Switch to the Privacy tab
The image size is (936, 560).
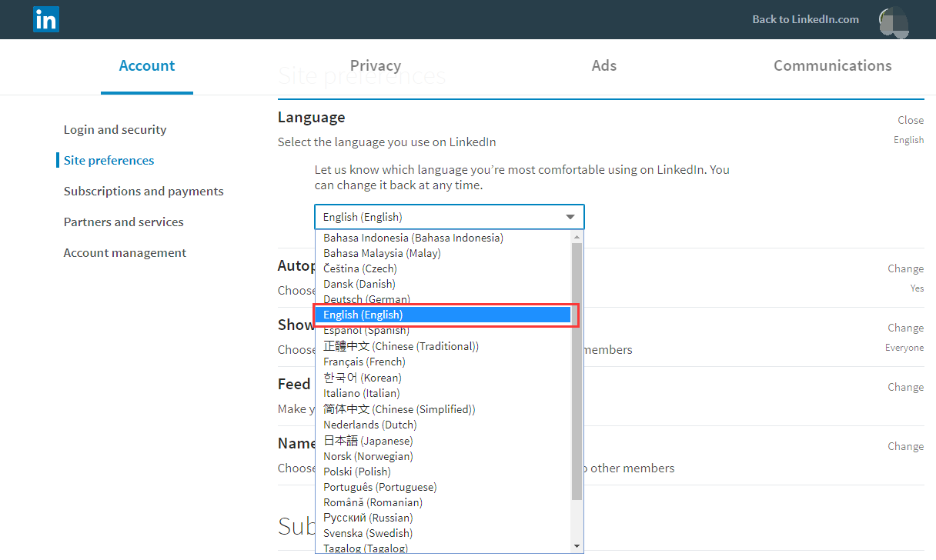(x=375, y=66)
